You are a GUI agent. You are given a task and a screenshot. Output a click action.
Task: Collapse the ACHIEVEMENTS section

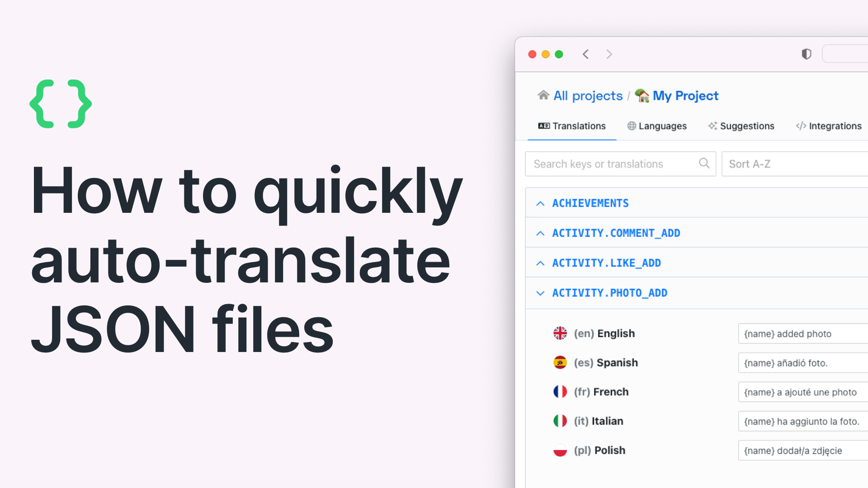539,203
